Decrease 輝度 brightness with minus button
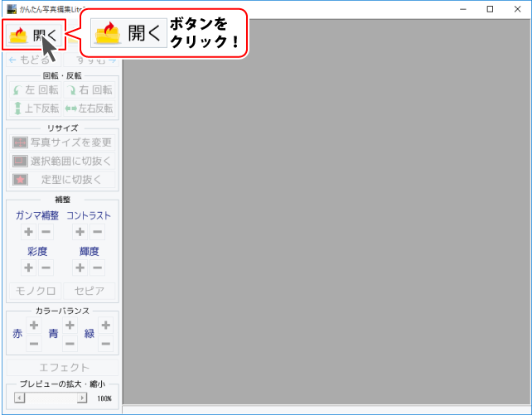 pos(98,268)
